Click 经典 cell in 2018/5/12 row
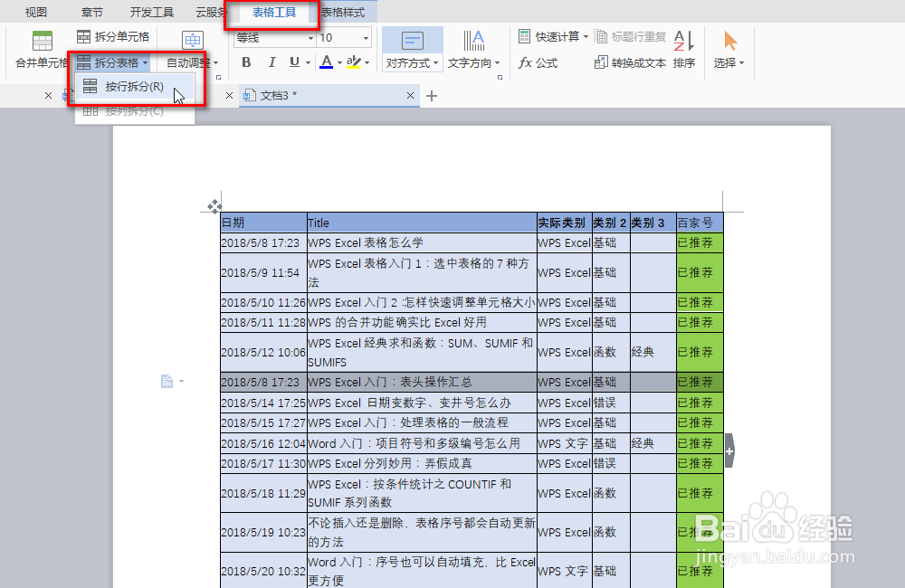 click(653, 352)
